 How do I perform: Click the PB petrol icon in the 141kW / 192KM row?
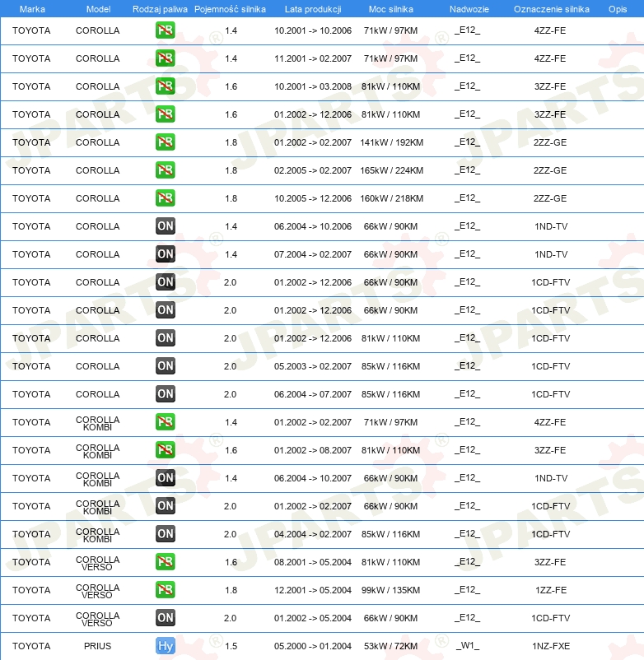[x=166, y=142]
